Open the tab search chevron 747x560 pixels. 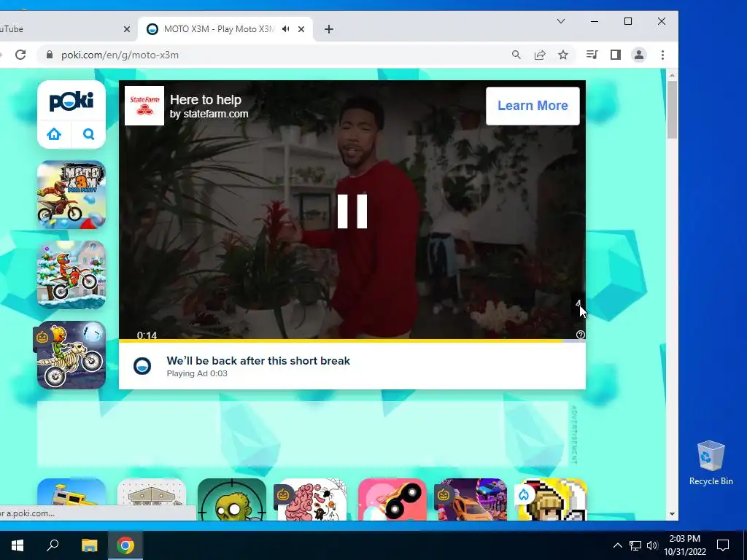[x=561, y=21]
